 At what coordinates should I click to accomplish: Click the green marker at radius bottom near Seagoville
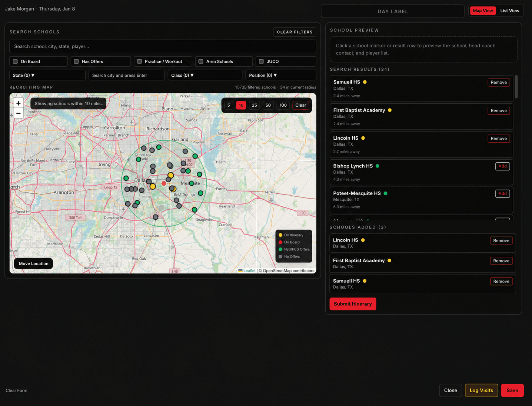194,210
